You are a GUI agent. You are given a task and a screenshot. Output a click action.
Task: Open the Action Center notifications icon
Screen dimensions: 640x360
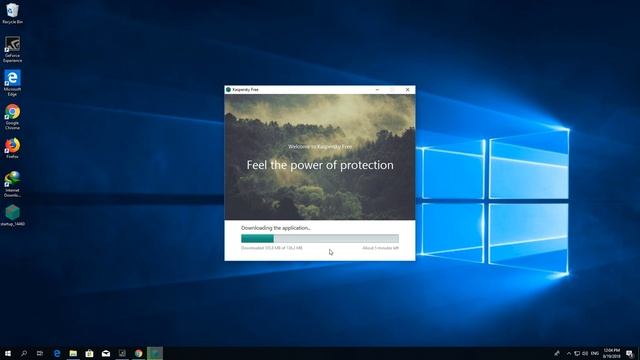630,353
